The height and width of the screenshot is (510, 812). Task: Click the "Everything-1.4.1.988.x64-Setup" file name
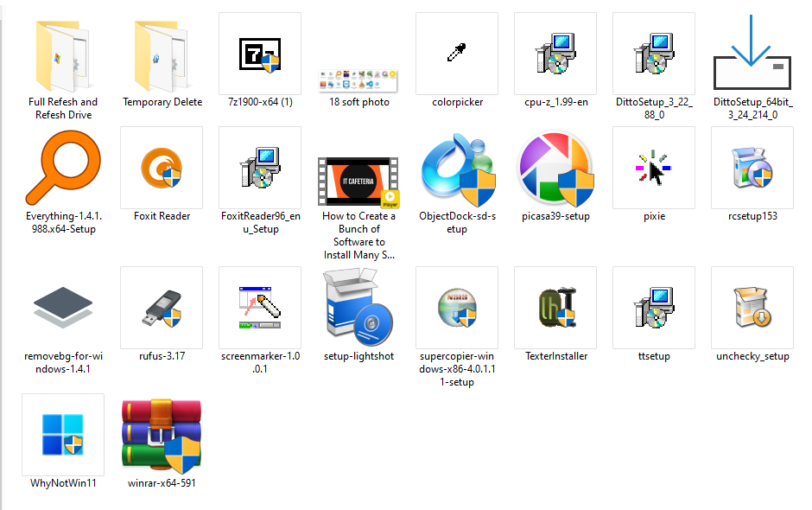point(64,222)
